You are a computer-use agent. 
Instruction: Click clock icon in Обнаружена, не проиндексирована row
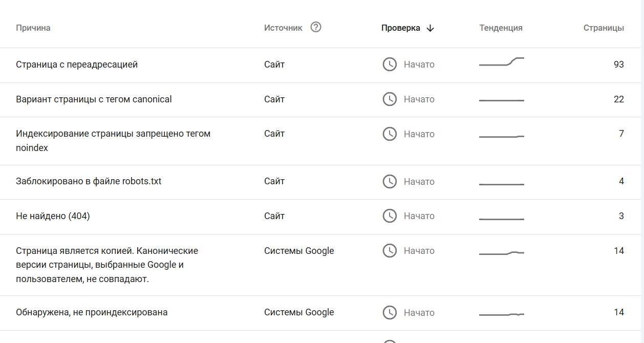pos(390,313)
